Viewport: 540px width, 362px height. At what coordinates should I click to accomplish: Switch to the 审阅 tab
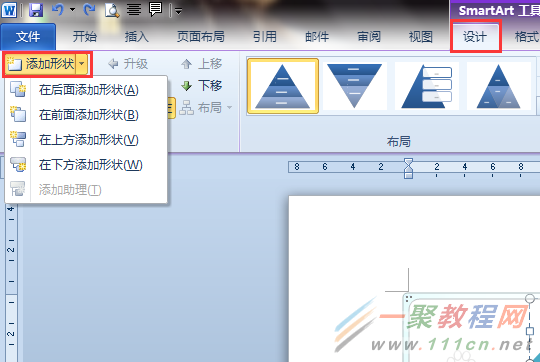click(369, 36)
